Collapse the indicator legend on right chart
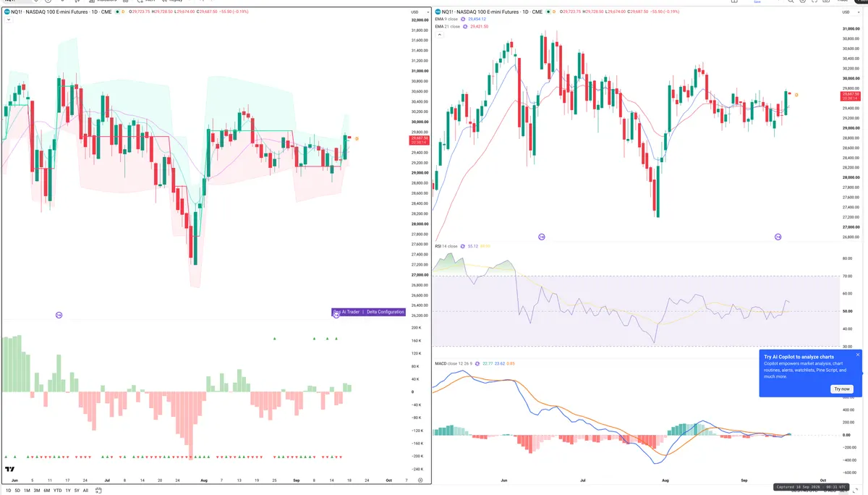 click(439, 34)
